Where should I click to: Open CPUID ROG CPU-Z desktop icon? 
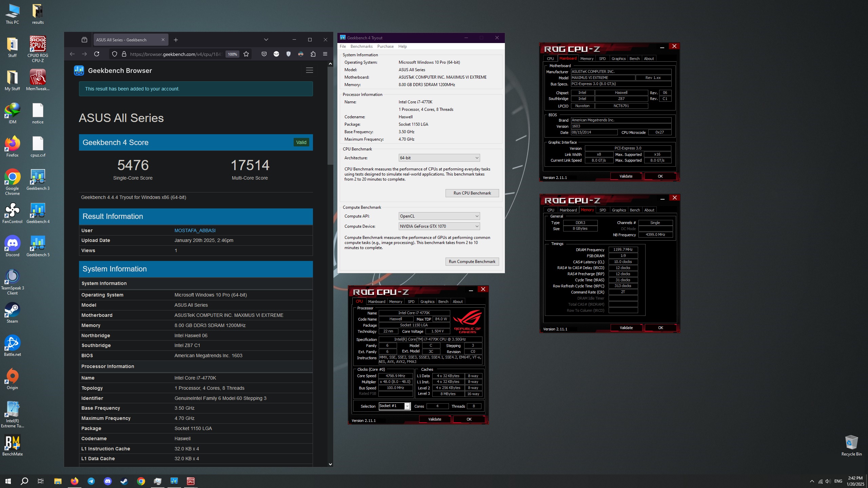(x=38, y=49)
